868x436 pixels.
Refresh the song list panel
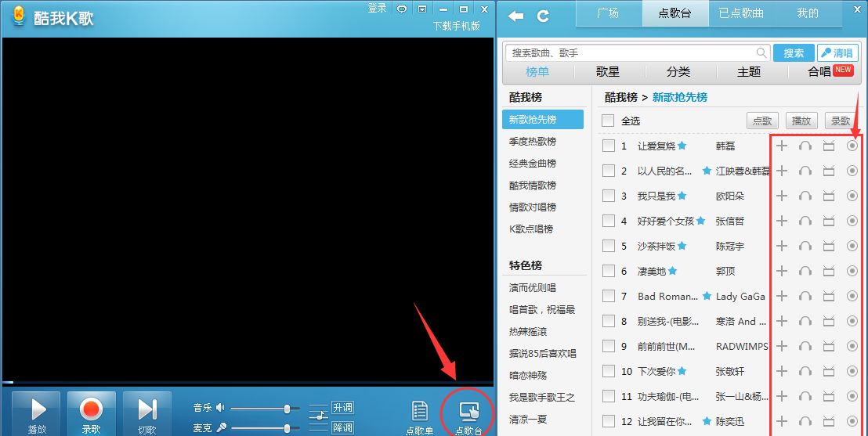[542, 16]
